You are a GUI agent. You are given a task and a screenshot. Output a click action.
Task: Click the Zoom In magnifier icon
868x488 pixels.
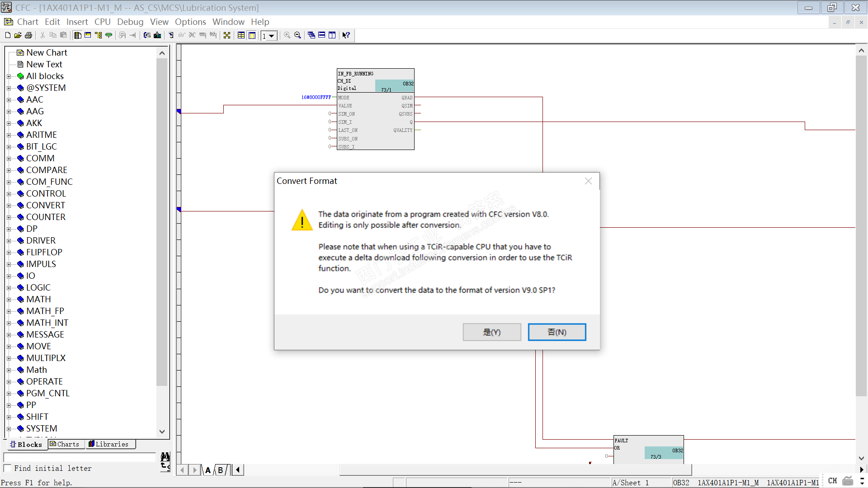(287, 35)
